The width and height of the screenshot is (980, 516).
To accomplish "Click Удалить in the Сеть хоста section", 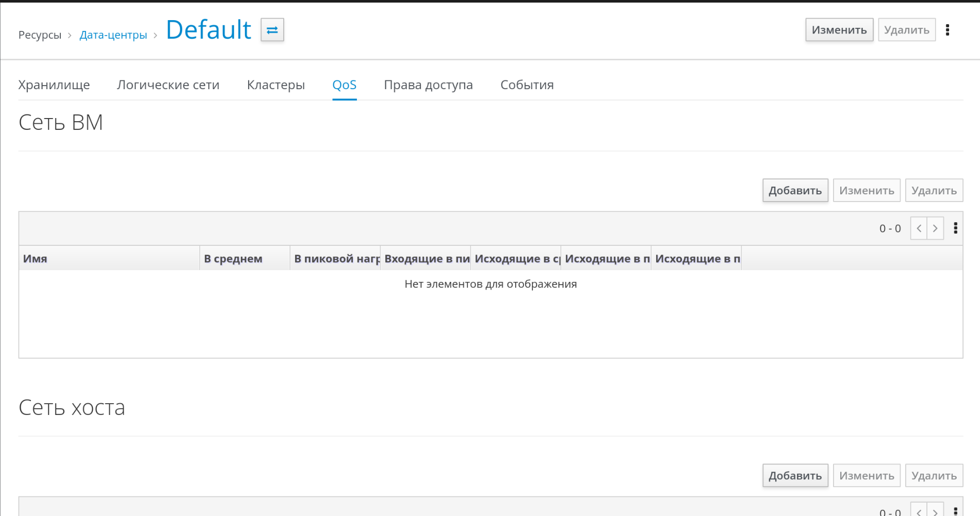I will pos(934,476).
